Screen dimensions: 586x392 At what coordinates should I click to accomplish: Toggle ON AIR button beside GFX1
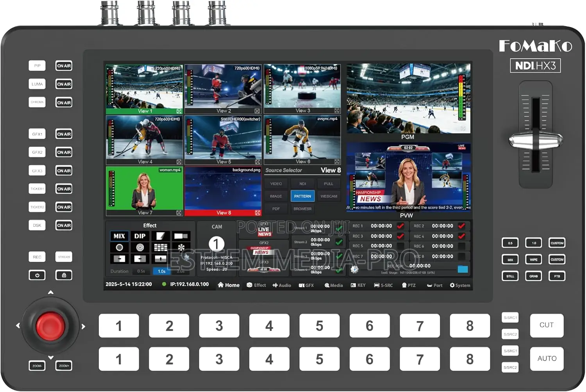64,134
